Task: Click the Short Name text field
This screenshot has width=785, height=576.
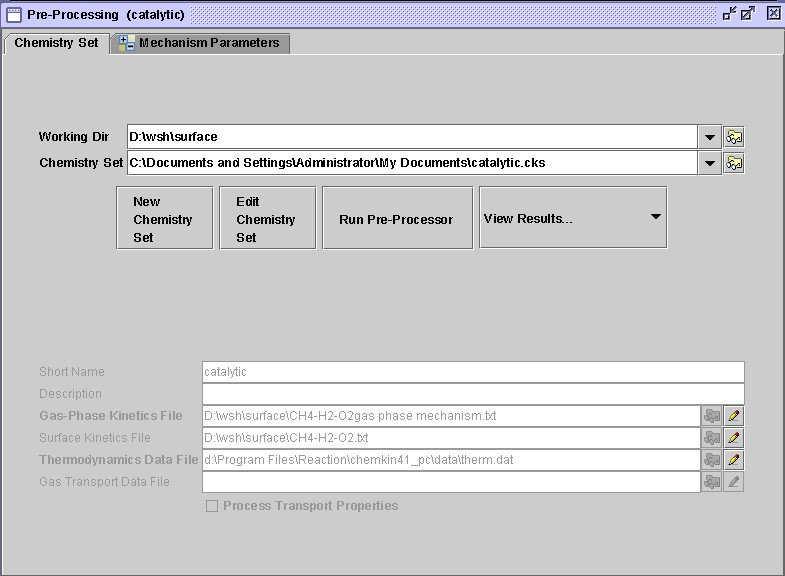Action: point(472,372)
